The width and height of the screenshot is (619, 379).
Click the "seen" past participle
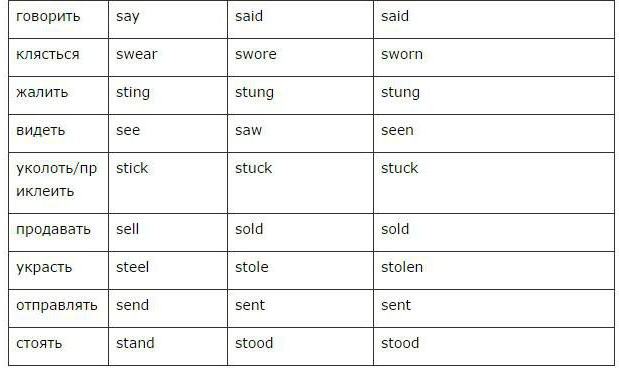coord(397,130)
